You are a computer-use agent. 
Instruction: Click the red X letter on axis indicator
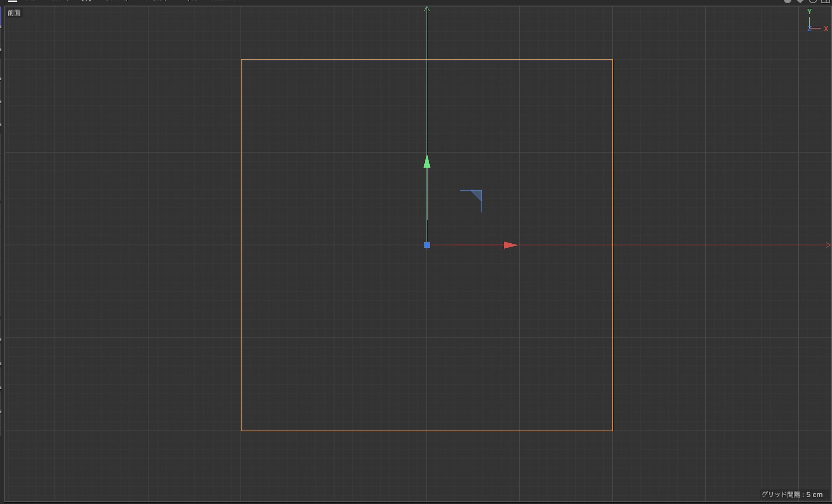[826, 29]
